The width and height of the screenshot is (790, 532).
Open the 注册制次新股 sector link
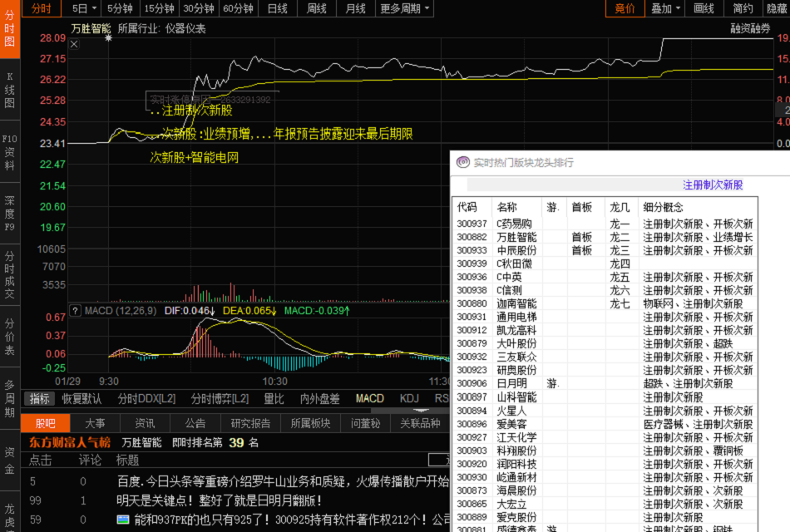click(x=713, y=185)
